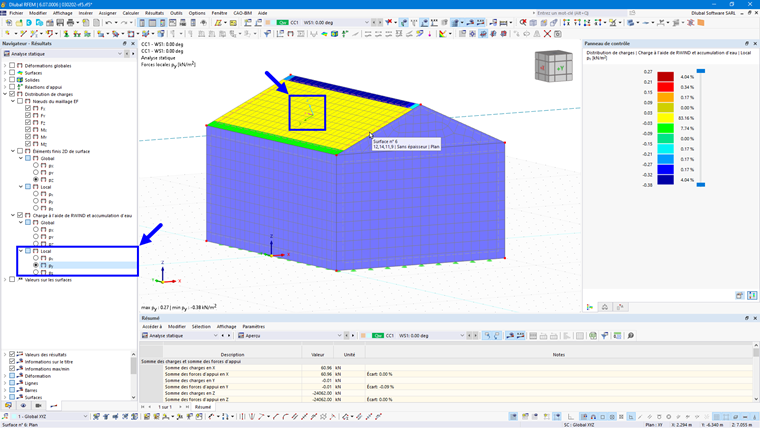Open the CAO-BIM menu
The image size is (760, 428).
pyautogui.click(x=242, y=13)
